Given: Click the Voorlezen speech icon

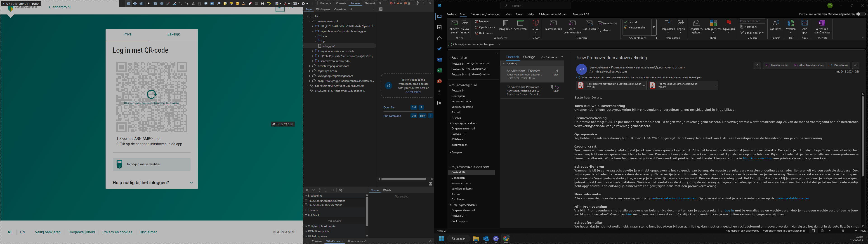Looking at the screenshot, I should click(775, 23).
